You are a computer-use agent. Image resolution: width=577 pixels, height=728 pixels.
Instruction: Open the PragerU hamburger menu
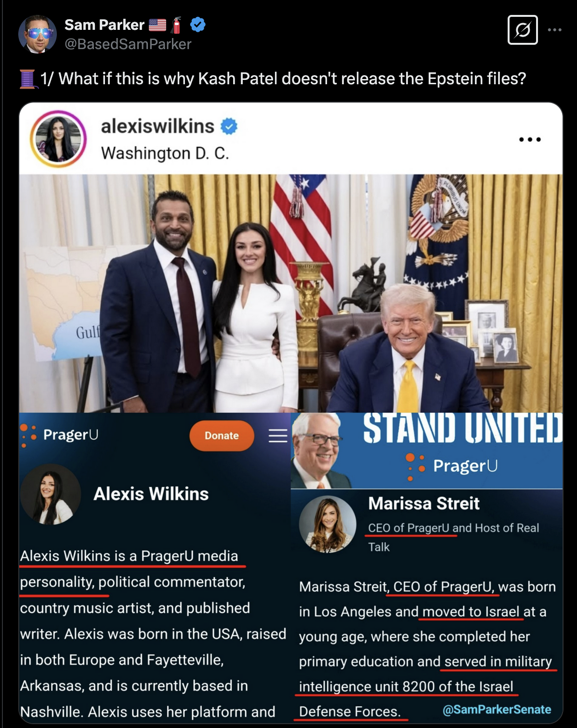pos(278,436)
